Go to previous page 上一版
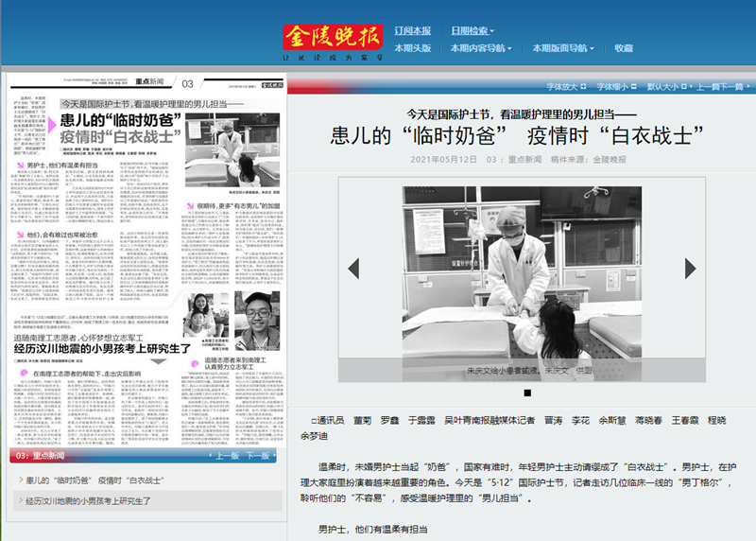 click(x=225, y=456)
